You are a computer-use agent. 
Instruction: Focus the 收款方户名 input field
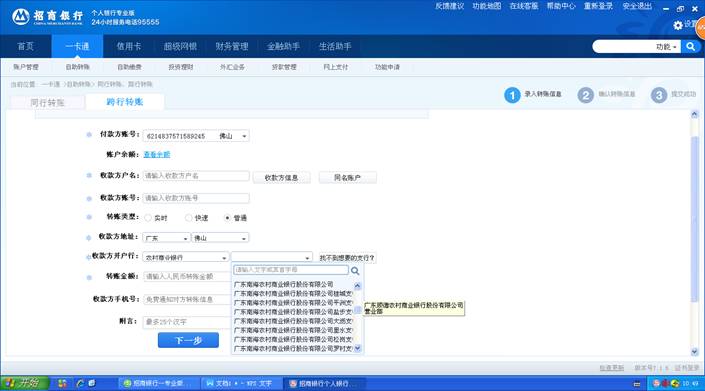196,176
